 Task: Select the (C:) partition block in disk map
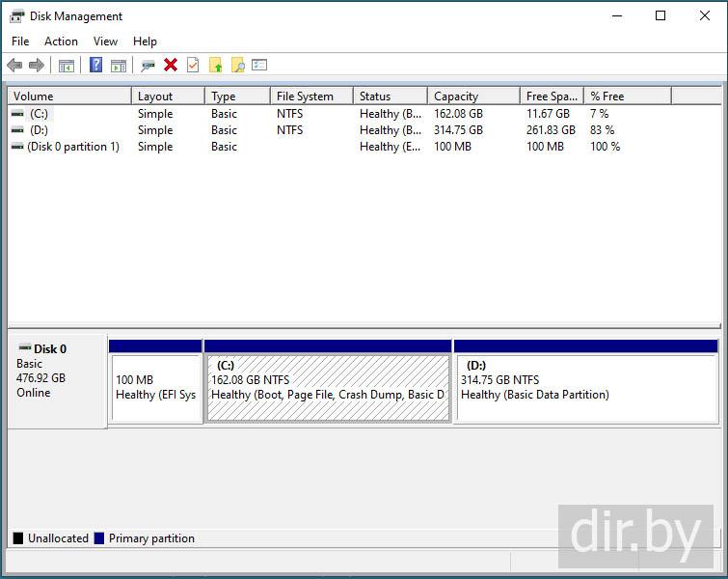pos(328,388)
